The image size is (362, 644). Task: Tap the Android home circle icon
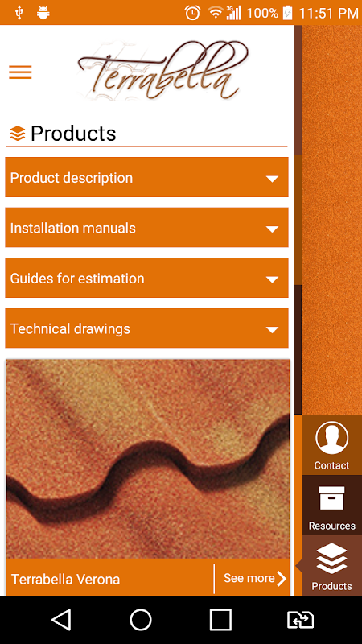click(141, 619)
